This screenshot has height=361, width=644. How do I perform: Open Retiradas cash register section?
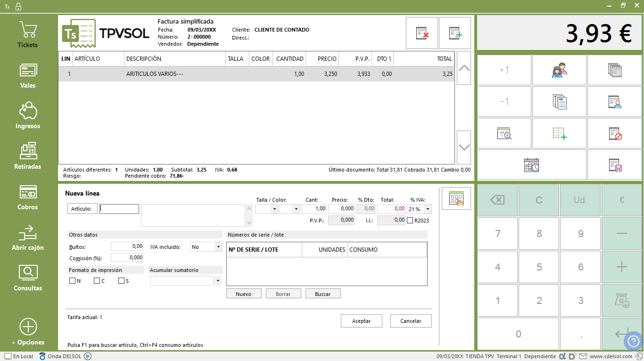[28, 156]
